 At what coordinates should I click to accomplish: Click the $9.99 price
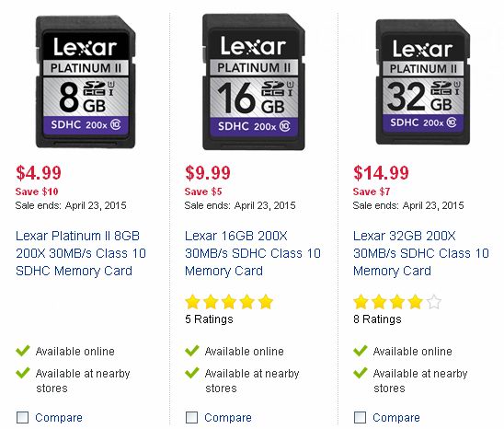pyautogui.click(x=208, y=173)
